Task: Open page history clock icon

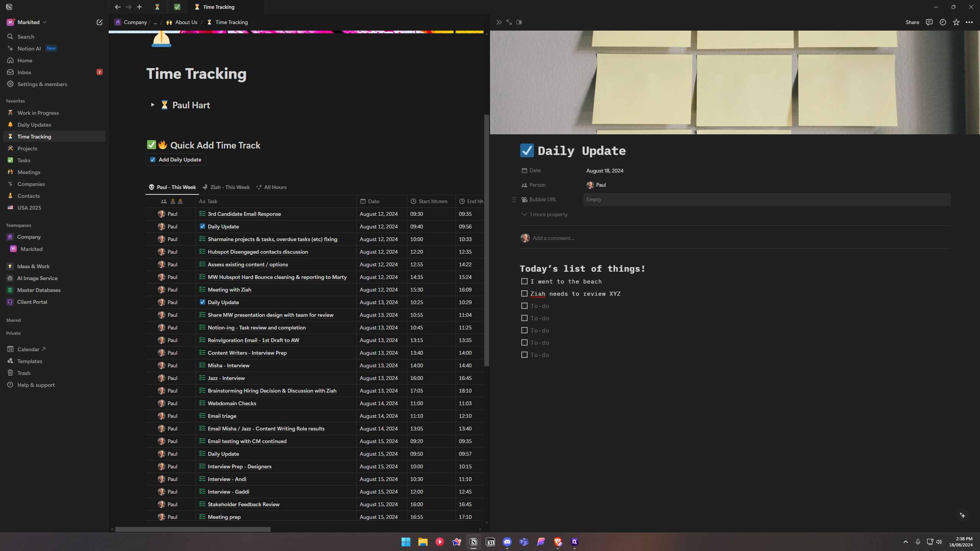Action: coord(942,22)
